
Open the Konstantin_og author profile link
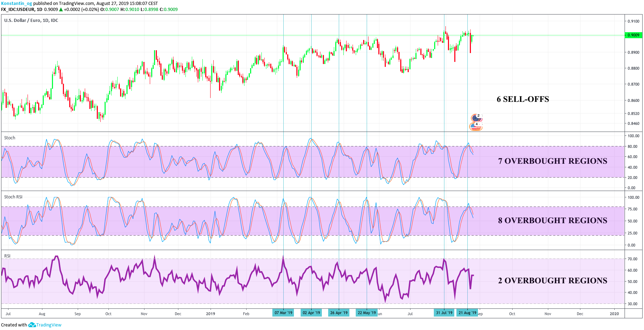pyautogui.click(x=16, y=3)
